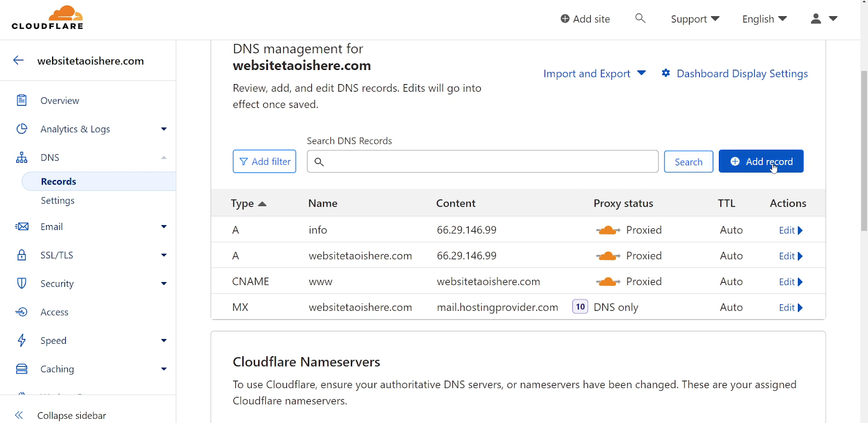
Task: Click the Search button
Action: (x=688, y=162)
